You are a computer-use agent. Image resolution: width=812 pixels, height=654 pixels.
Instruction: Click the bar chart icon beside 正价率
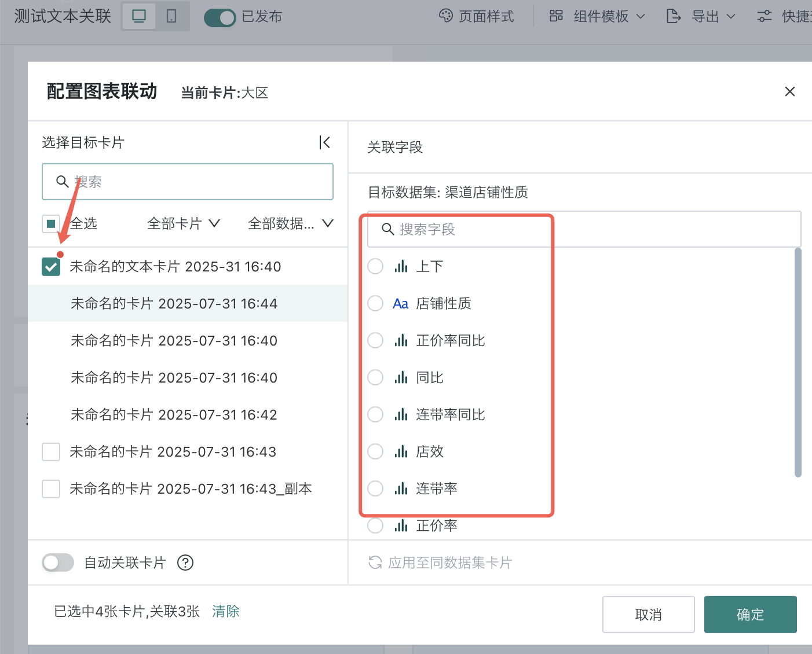(401, 526)
